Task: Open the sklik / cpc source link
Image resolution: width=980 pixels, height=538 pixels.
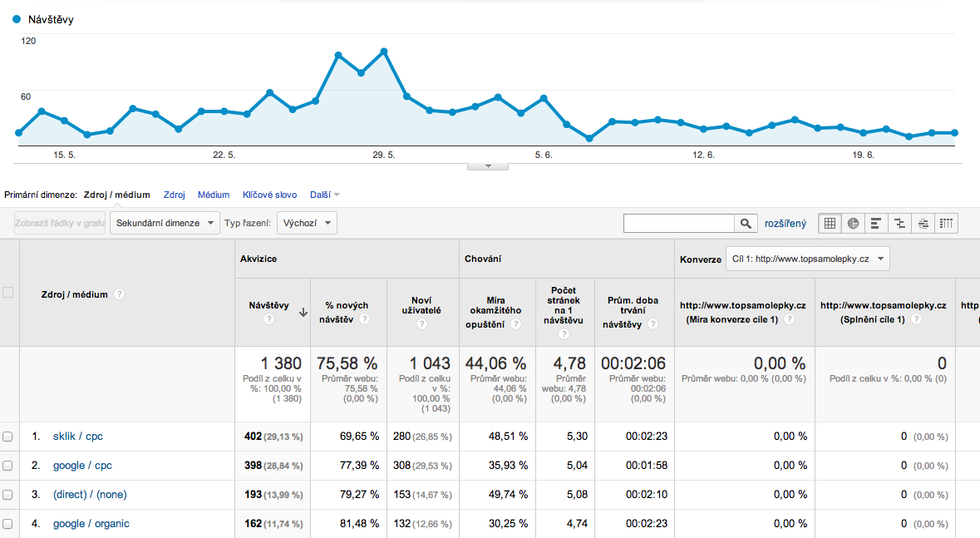Action: [x=78, y=437]
